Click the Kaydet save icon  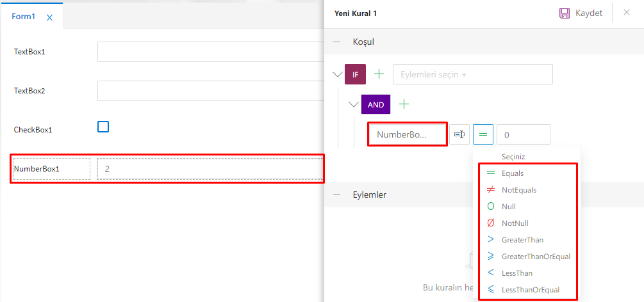pyautogui.click(x=565, y=13)
